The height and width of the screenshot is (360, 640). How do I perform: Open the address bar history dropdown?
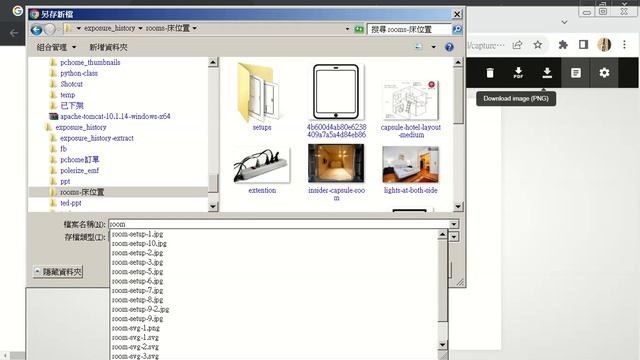point(347,29)
